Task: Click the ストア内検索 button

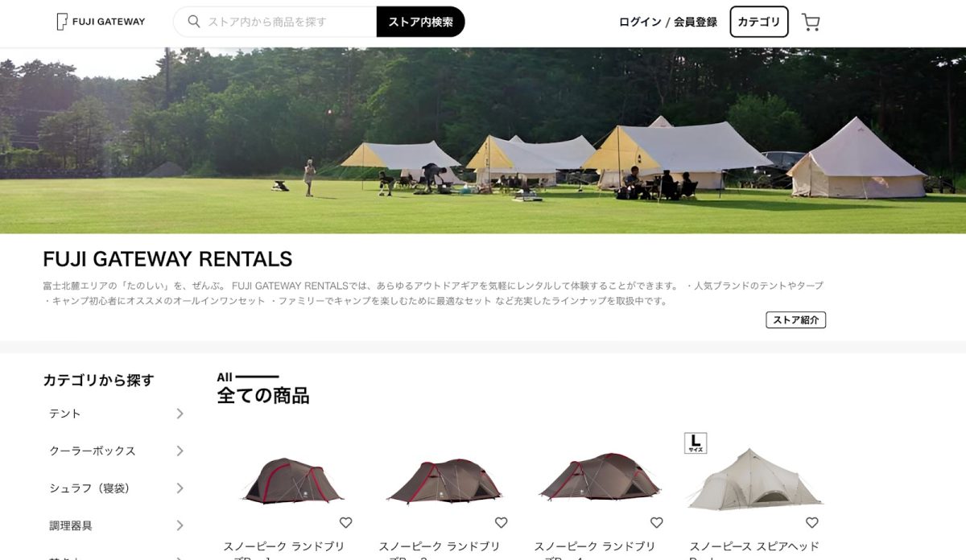Action: pyautogui.click(x=420, y=22)
